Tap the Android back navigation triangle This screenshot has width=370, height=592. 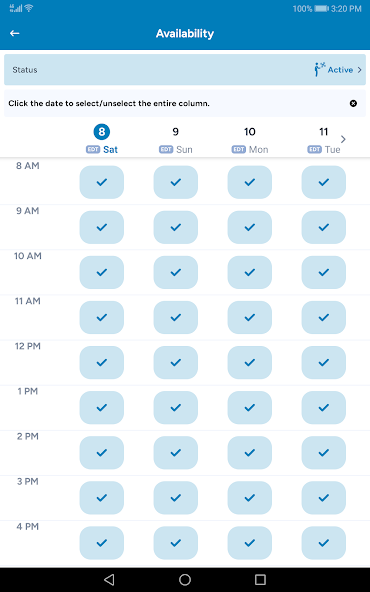(x=109, y=580)
